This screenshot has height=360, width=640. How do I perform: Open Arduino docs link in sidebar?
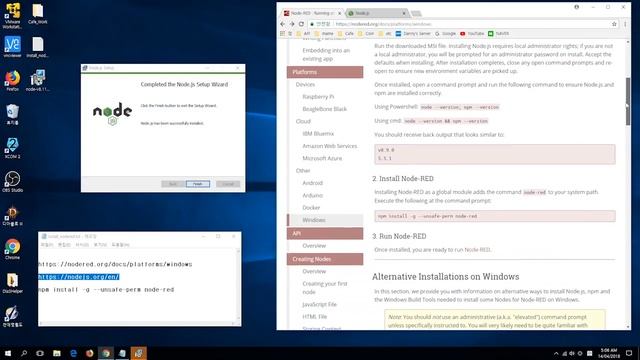[x=313, y=195]
